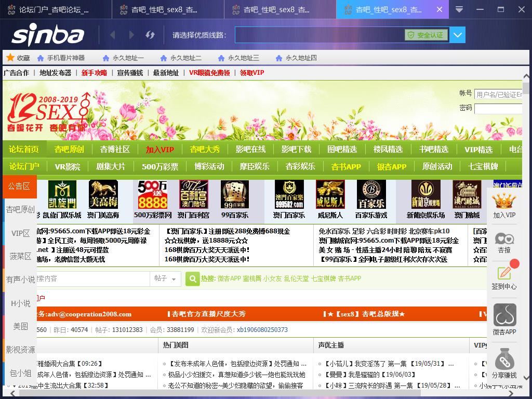This screenshot has height=399, width=532.
Task: Open the 地址发布器 link
Action: point(55,73)
